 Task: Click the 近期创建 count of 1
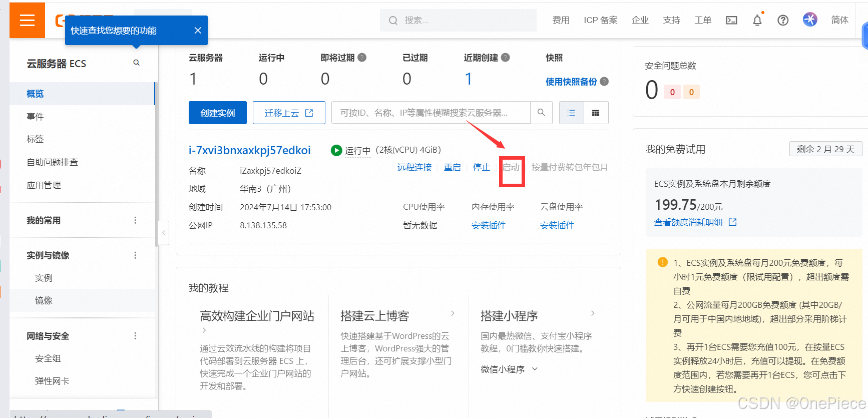tap(469, 79)
